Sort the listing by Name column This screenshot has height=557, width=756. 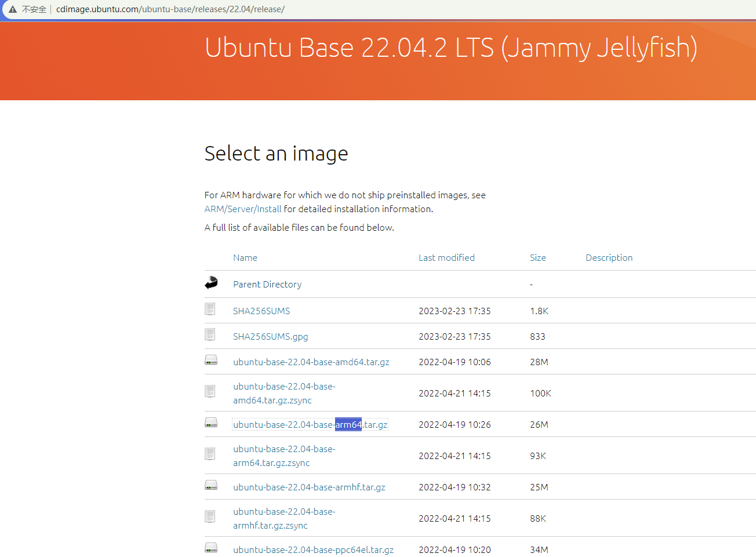tap(245, 258)
